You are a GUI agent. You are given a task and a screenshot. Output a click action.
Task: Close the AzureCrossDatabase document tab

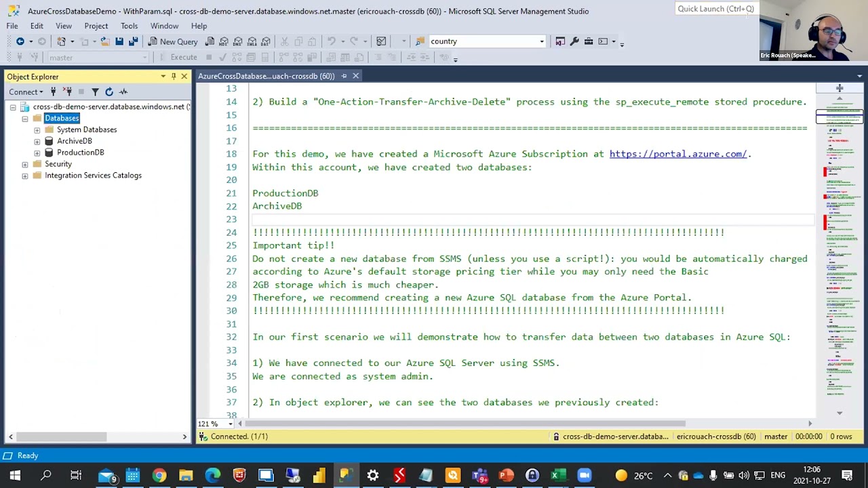pyautogui.click(x=355, y=76)
